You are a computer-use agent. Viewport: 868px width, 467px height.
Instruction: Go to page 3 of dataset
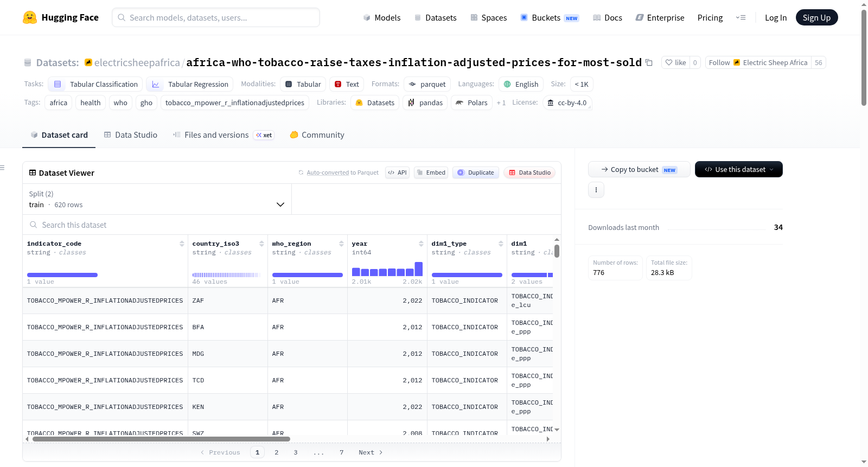pos(296,452)
